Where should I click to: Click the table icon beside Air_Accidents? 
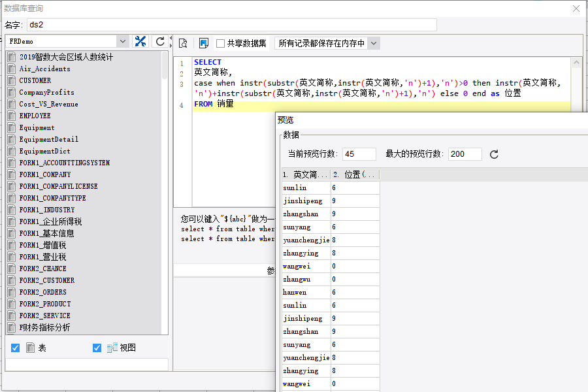(x=11, y=69)
